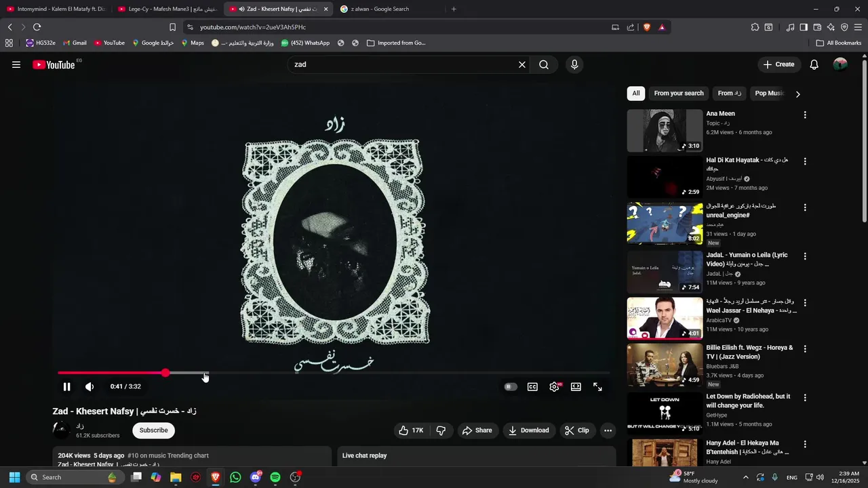Open the زاد channel avatar
868x488 pixels.
pos(62,430)
